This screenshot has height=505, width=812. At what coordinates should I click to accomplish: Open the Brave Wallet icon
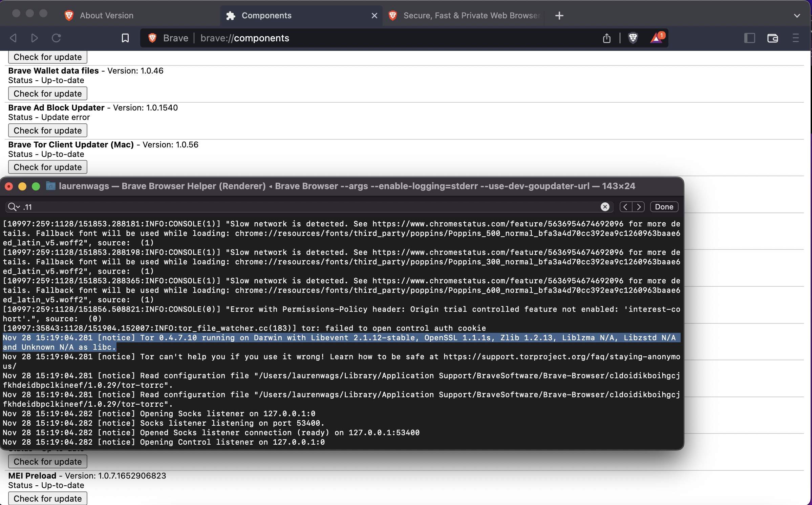772,38
